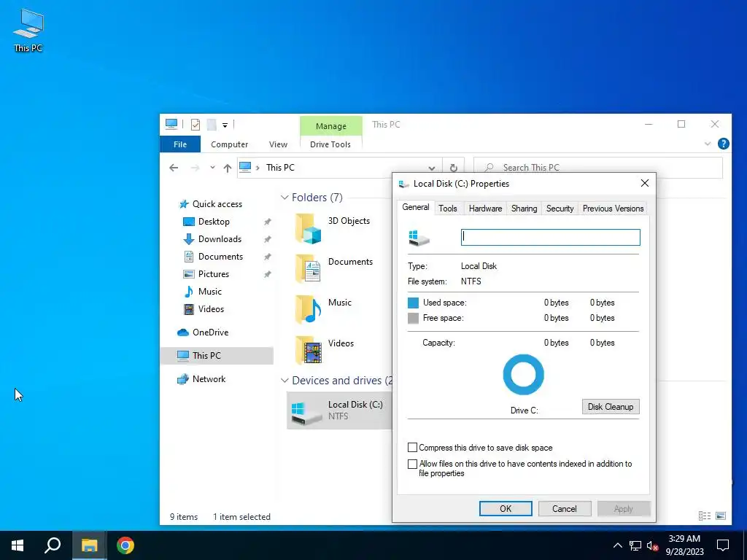747x560 pixels.
Task: Click the Back navigation arrow
Action: 174,168
